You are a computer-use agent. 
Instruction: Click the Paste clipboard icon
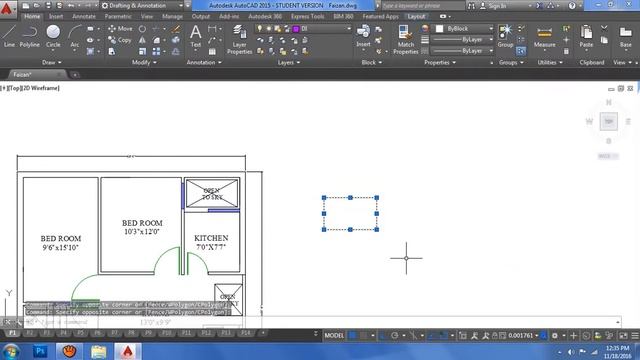pyautogui.click(x=586, y=36)
